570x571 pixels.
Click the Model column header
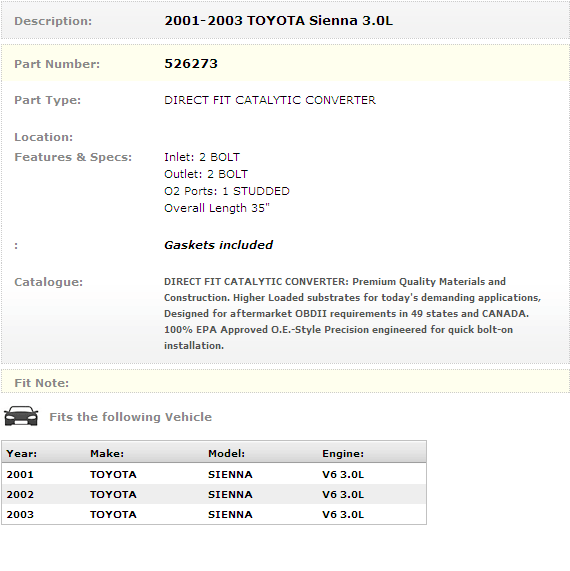pyautogui.click(x=227, y=453)
